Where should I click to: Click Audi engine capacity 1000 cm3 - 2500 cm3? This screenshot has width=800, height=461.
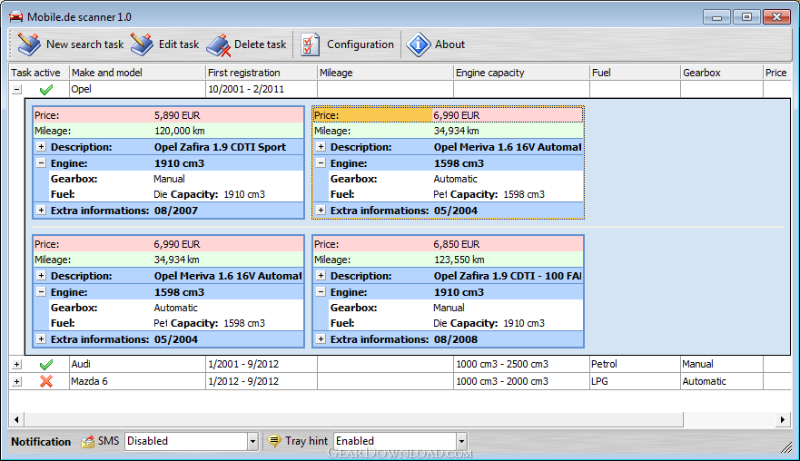(502, 364)
